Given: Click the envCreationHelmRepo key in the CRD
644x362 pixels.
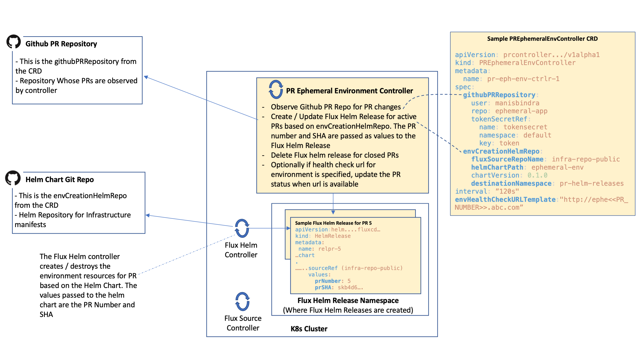Looking at the screenshot, I should [x=501, y=151].
